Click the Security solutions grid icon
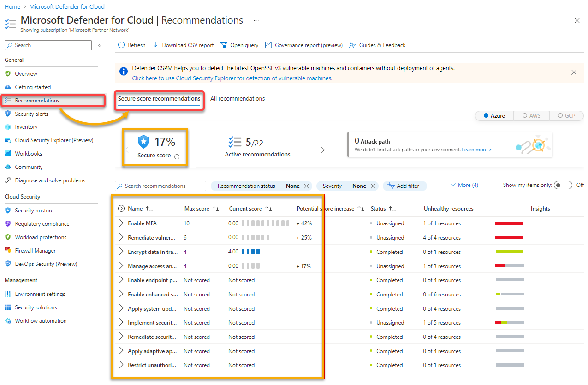This screenshot has width=588, height=385. click(8, 307)
